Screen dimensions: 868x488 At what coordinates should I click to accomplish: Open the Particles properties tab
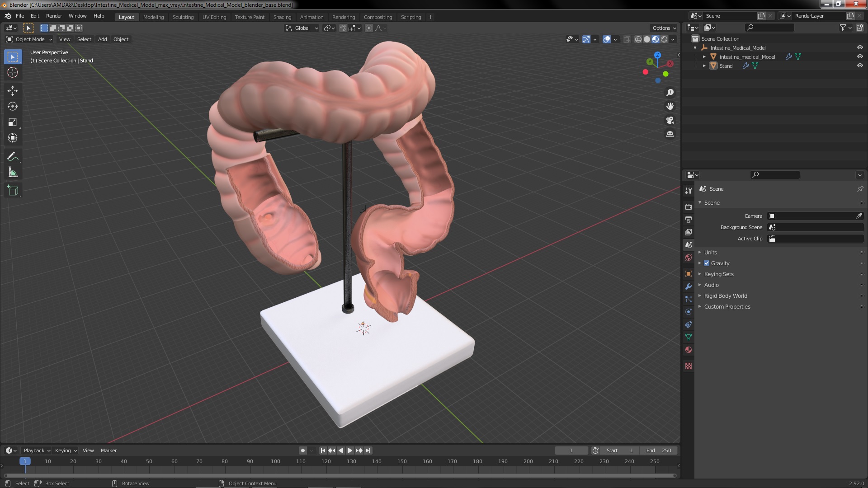(x=689, y=299)
